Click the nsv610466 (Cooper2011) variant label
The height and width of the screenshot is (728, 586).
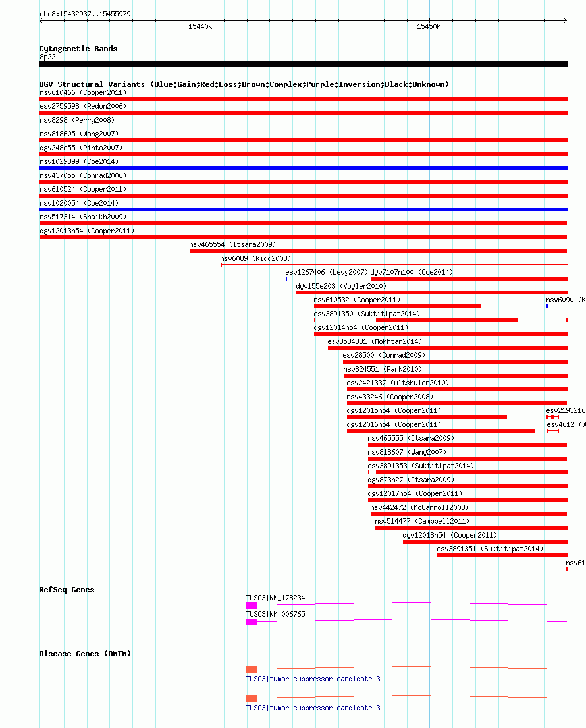(83, 92)
